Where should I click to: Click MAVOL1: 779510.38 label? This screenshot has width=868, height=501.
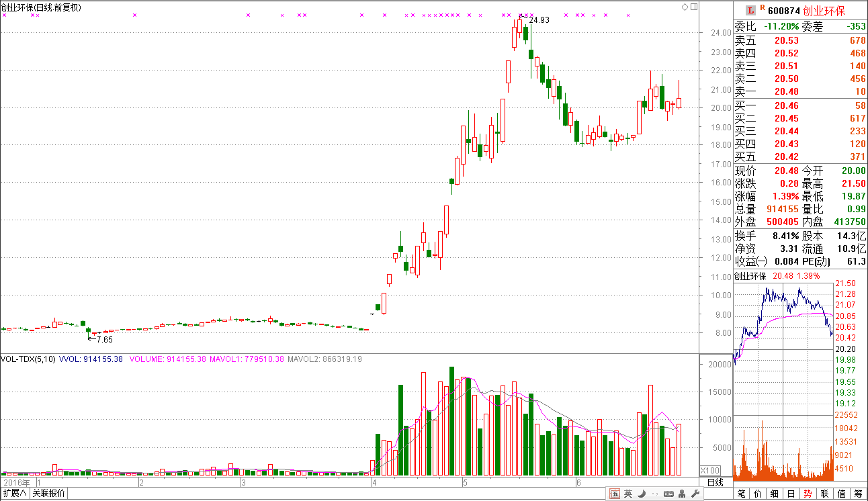point(247,359)
